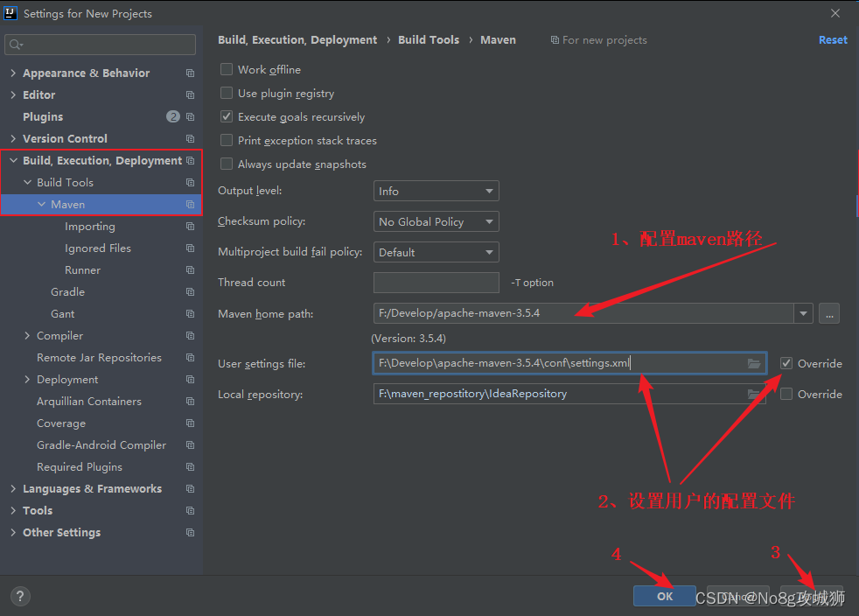Click the project-level icon beside Build Tools
The height and width of the screenshot is (616, 859).
190,183
